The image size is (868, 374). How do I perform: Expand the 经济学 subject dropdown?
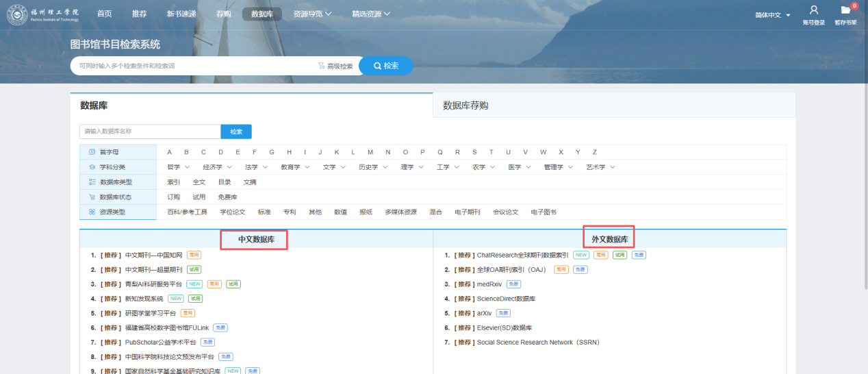tap(217, 167)
